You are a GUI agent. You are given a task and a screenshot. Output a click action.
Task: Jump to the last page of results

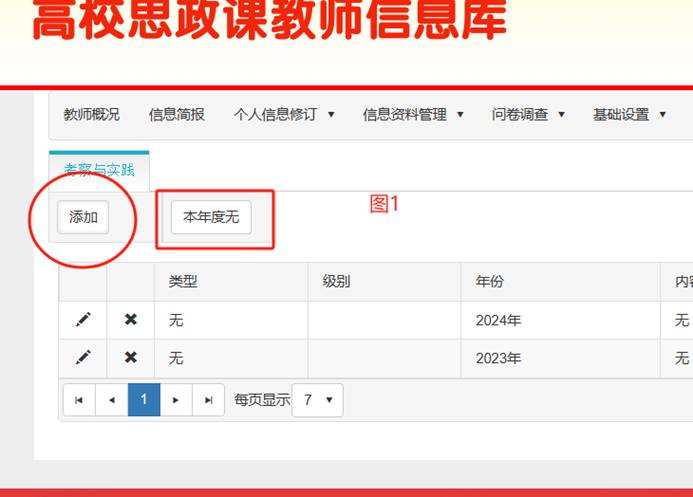click(x=208, y=400)
